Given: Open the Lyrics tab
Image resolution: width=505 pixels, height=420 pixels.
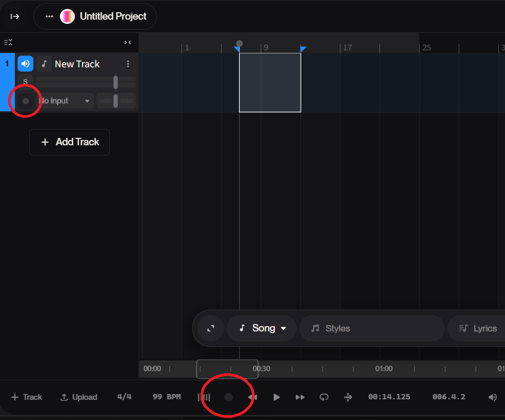Looking at the screenshot, I should [478, 328].
